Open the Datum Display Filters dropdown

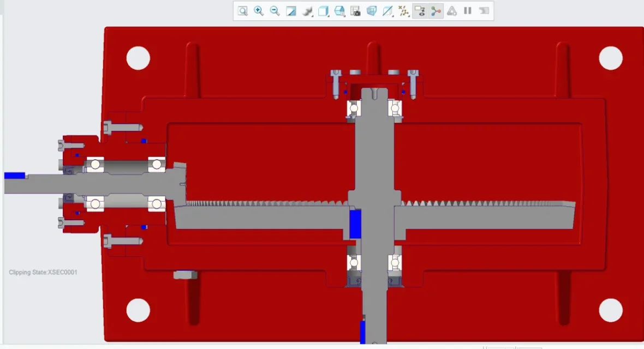(x=404, y=11)
